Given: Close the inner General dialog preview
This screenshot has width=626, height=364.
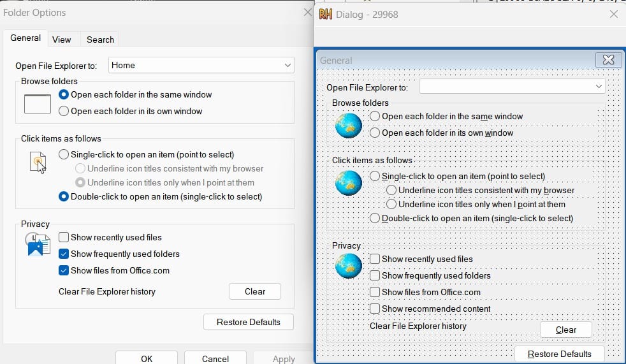Looking at the screenshot, I should pos(608,60).
